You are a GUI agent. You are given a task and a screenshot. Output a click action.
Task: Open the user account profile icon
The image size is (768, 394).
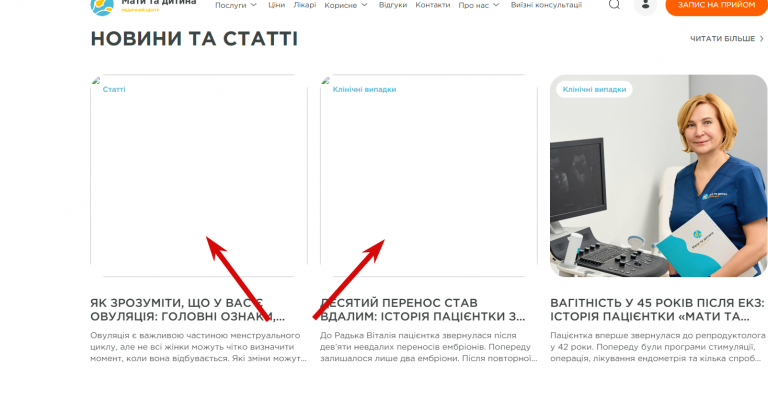tap(646, 5)
